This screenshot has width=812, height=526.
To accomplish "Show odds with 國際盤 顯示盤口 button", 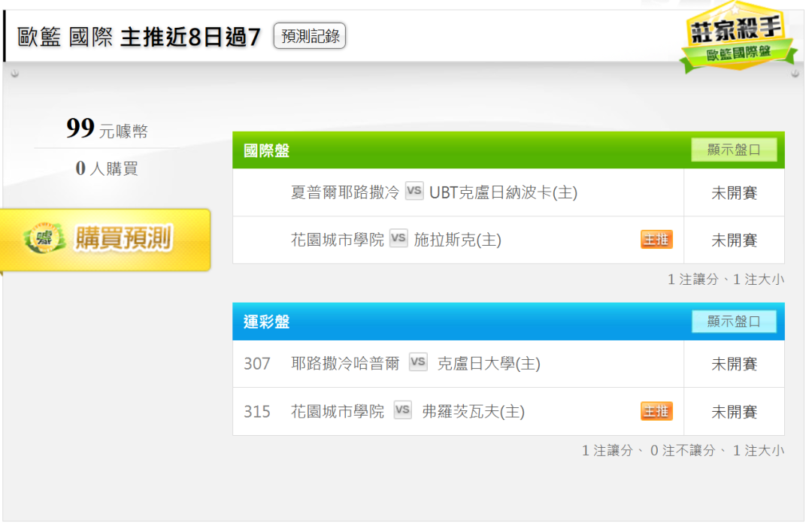I will (734, 150).
